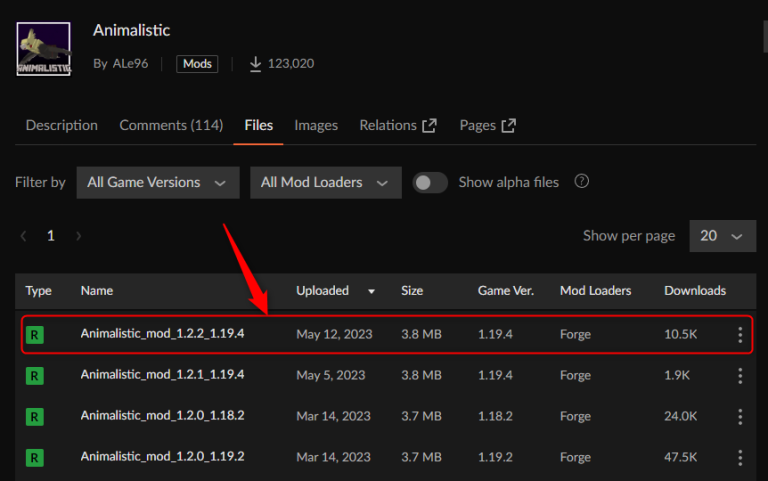Click the green R release badge in first row
The width and height of the screenshot is (768, 481).
coord(36,335)
